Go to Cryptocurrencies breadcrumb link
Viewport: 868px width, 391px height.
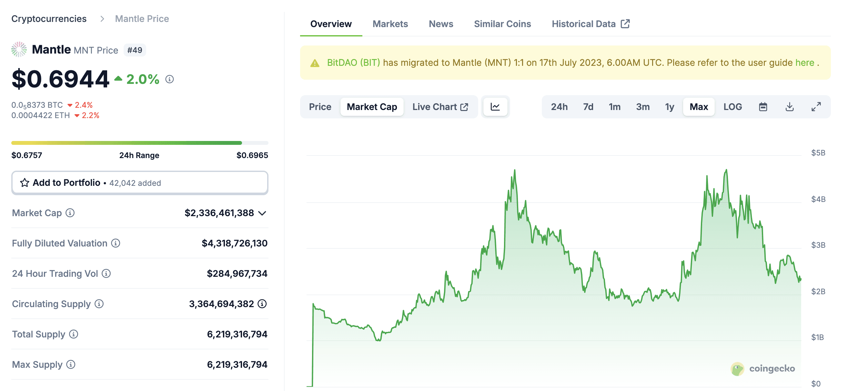(49, 19)
